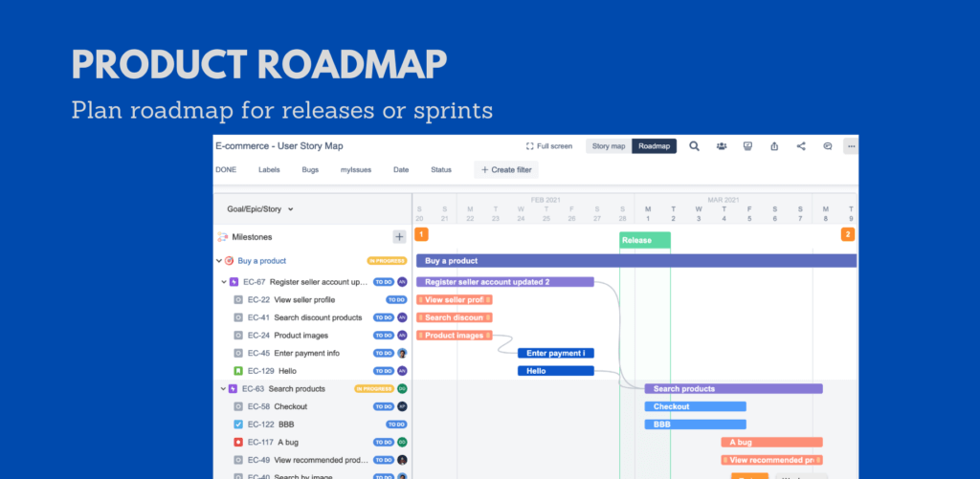Open search with the magnifier icon
The width and height of the screenshot is (980, 479).
(694, 146)
